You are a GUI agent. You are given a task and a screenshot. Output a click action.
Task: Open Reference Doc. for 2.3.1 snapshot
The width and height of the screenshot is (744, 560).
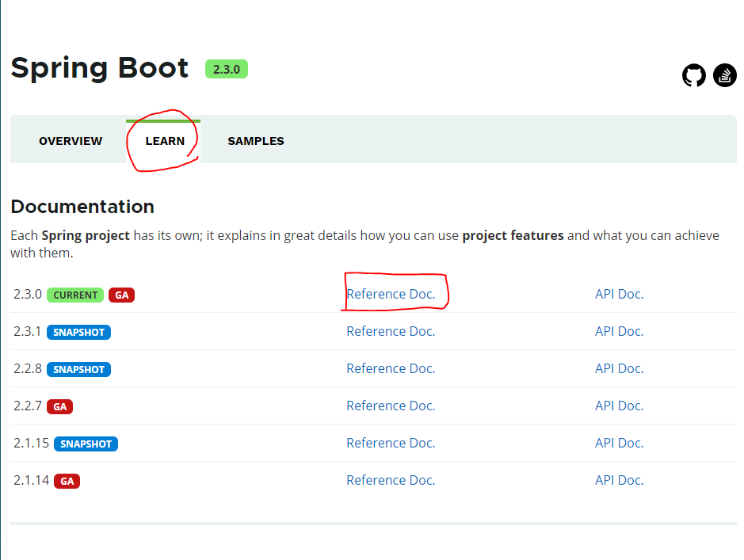coord(391,331)
